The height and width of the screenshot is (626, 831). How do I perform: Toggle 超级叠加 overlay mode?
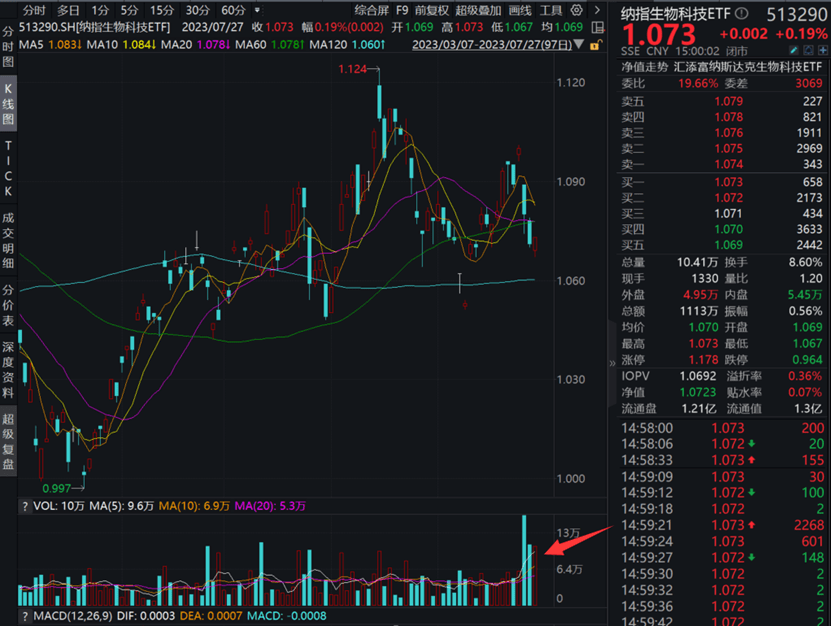click(x=476, y=9)
